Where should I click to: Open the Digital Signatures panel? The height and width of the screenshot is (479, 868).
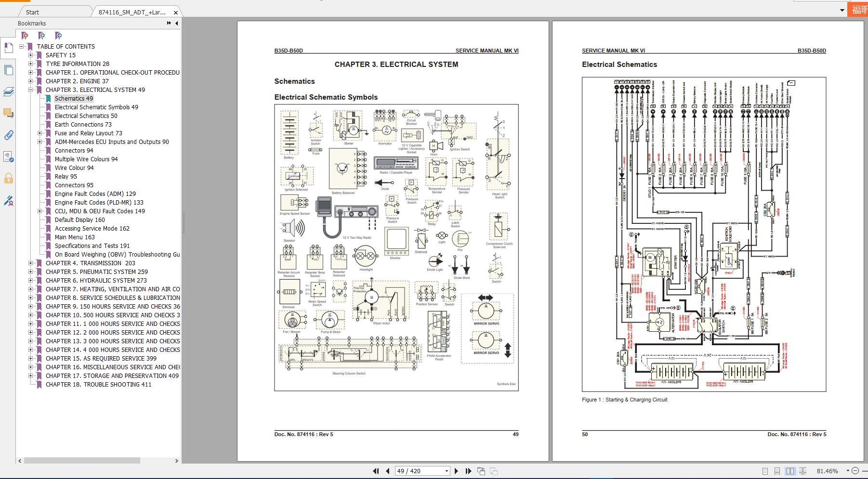click(x=9, y=156)
